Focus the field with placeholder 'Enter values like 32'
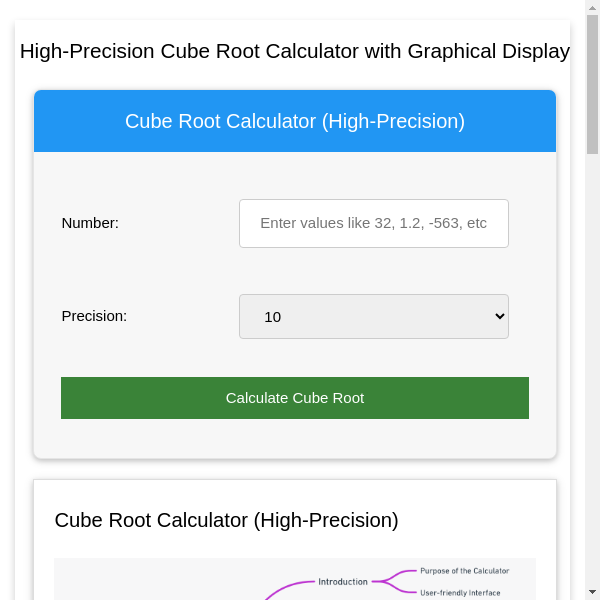Screen dimensions: 600x600 click(373, 223)
